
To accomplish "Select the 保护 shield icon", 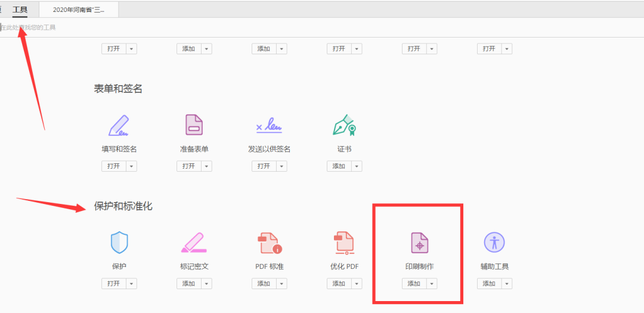I will point(119,243).
